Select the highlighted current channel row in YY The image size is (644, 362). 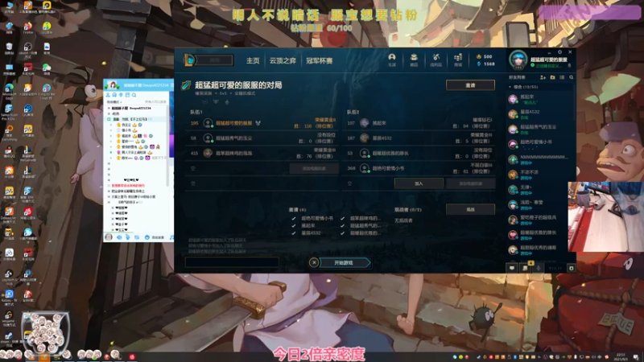click(x=137, y=119)
